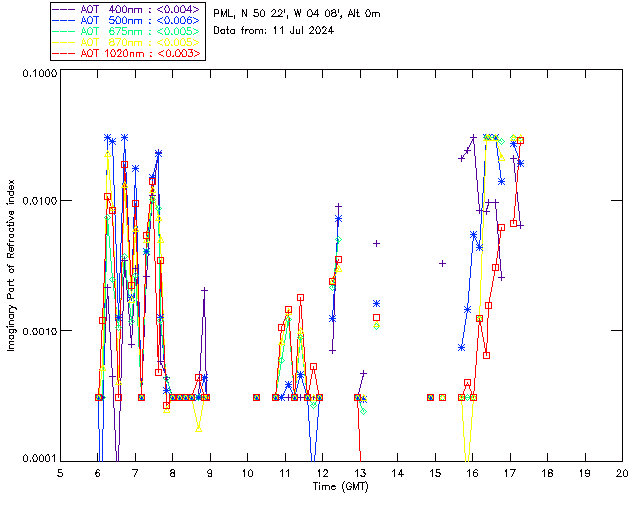Click the x-axis tick label '19'
The width and height of the screenshot is (640, 512).
[585, 473]
